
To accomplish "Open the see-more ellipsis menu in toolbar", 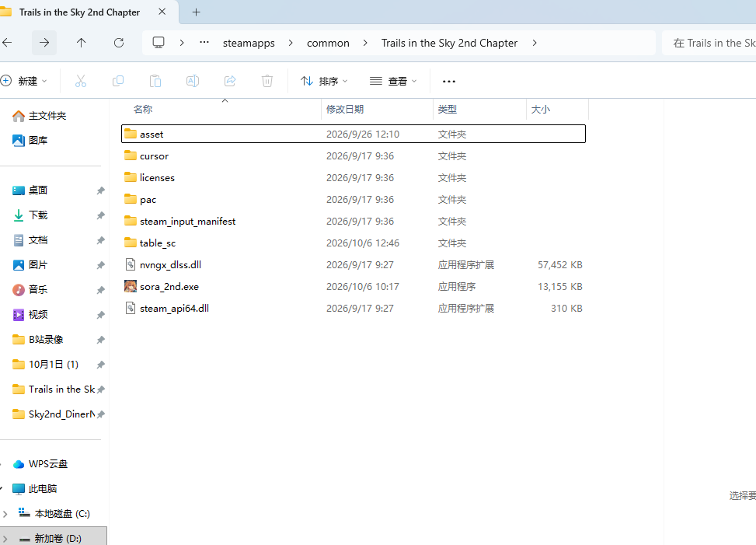I will [449, 81].
